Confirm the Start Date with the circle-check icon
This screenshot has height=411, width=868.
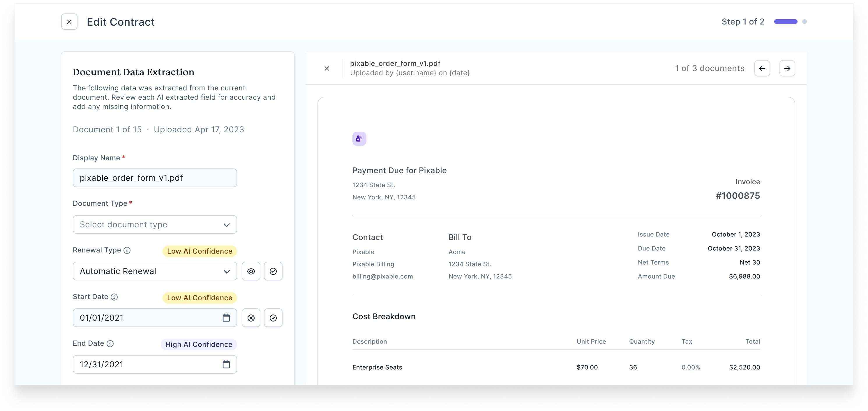coord(273,318)
